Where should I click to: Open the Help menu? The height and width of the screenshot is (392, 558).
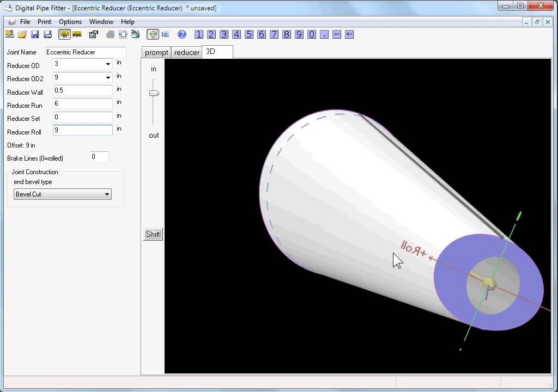(128, 22)
